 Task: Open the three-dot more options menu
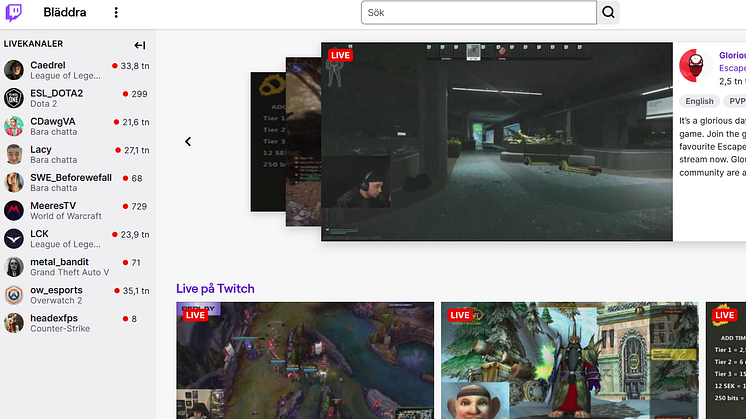116,12
